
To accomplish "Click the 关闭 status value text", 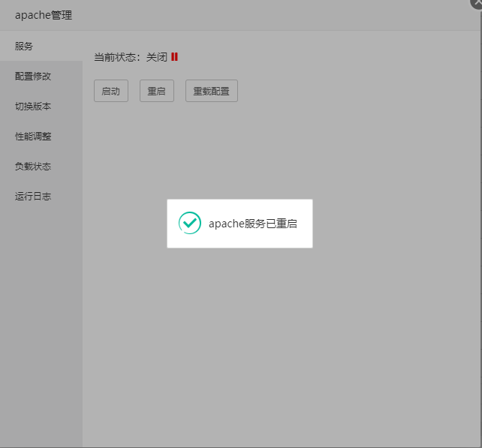I will tap(156, 57).
